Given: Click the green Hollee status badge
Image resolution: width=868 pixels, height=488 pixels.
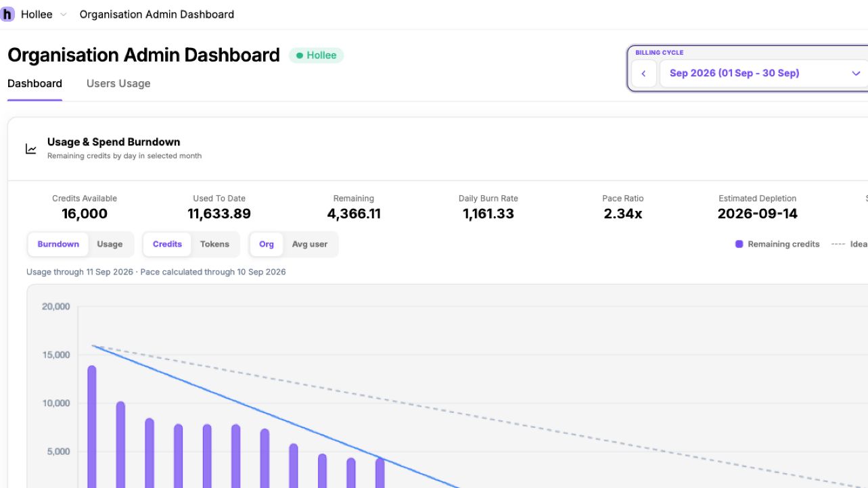Looking at the screenshot, I should 317,55.
